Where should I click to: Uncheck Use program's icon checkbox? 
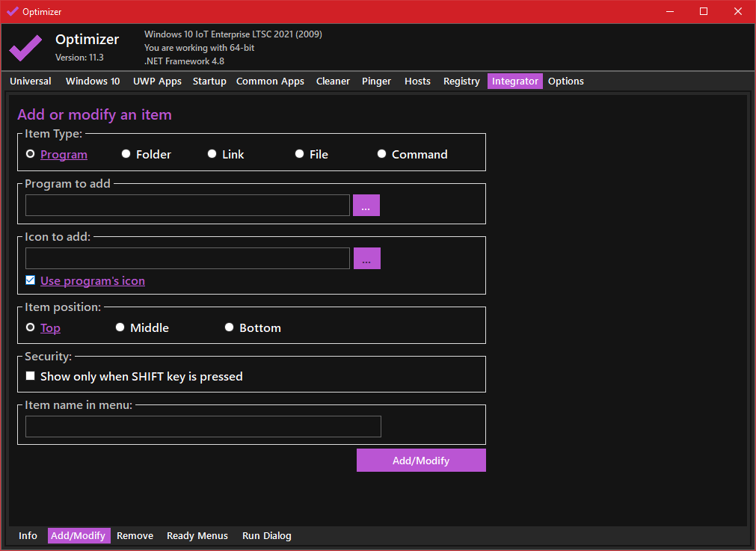click(x=31, y=280)
